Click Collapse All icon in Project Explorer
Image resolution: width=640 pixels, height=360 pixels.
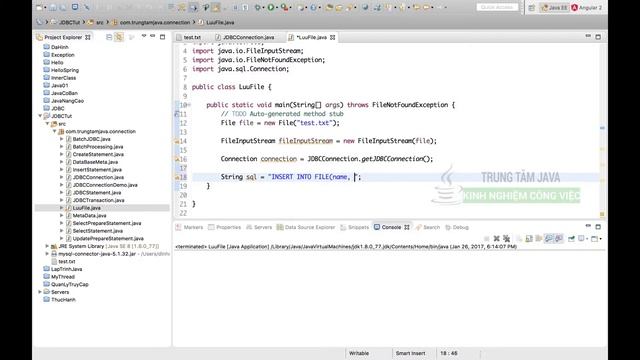[109, 37]
